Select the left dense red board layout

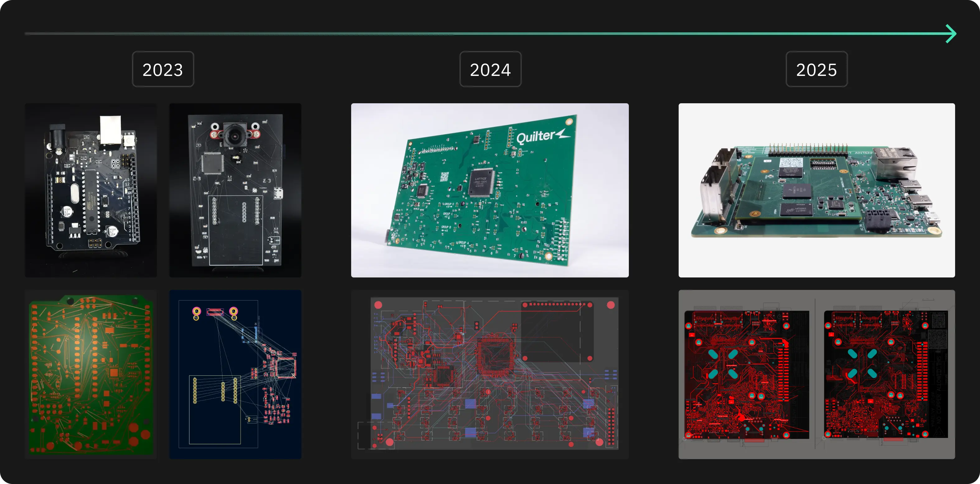pyautogui.click(x=747, y=375)
